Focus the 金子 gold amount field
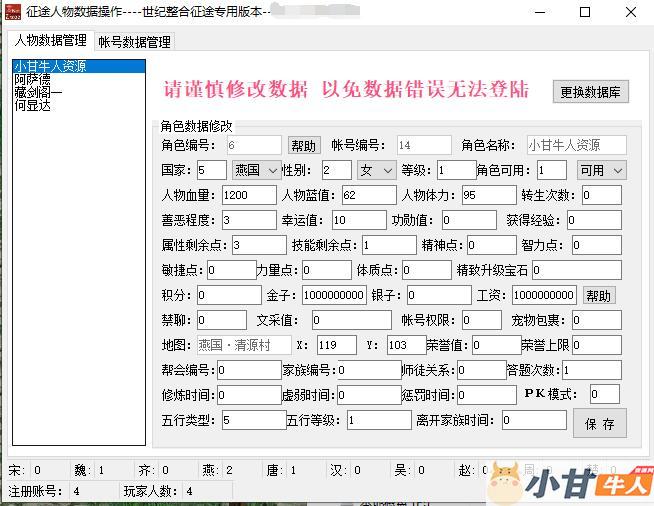The height and width of the screenshot is (506, 654). tap(333, 296)
